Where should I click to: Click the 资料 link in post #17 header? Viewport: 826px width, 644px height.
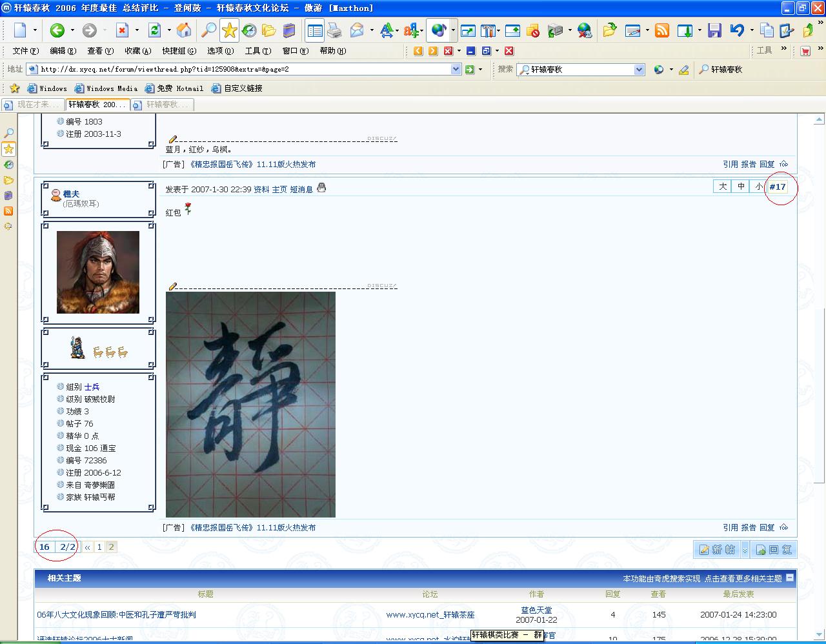(x=261, y=190)
